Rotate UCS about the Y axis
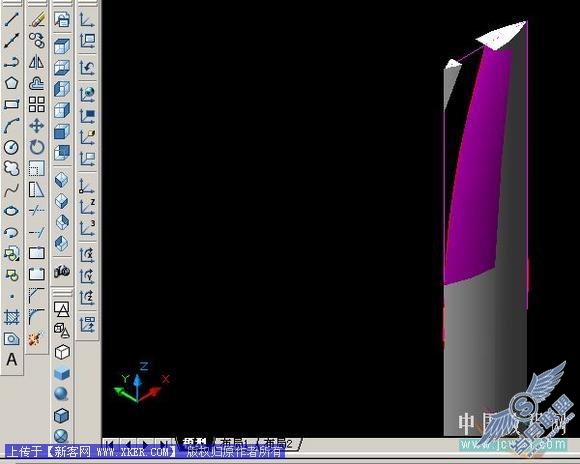The height and width of the screenshot is (464, 580). pyautogui.click(x=87, y=276)
